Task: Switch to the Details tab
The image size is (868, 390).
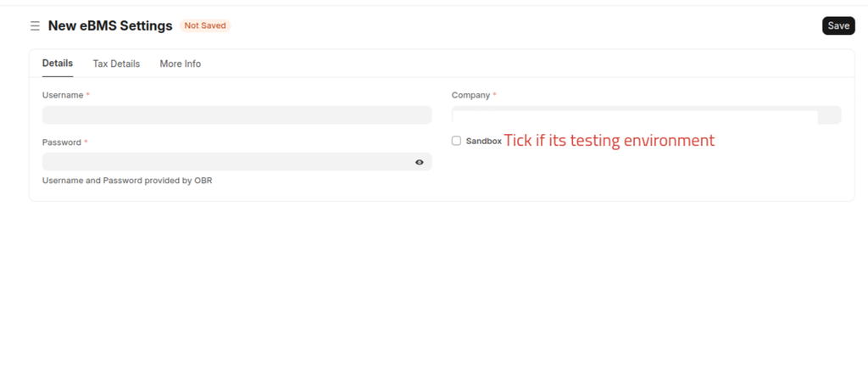Action: (58, 63)
